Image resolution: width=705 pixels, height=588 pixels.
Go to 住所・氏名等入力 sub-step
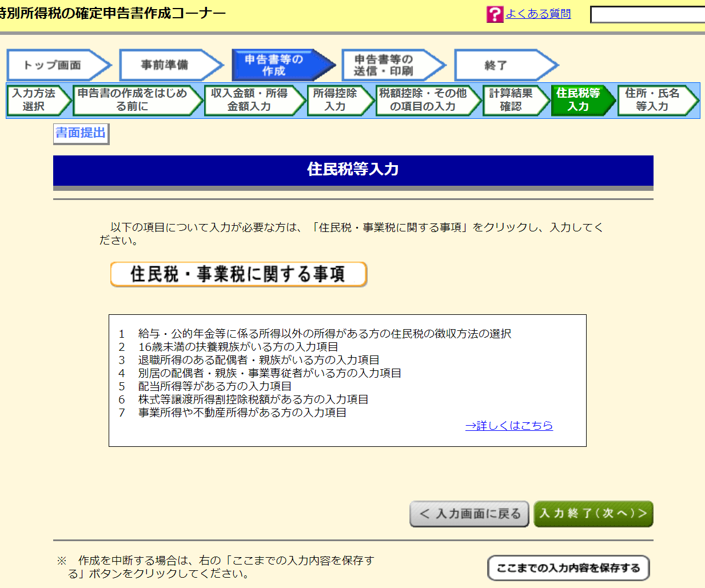click(658, 100)
